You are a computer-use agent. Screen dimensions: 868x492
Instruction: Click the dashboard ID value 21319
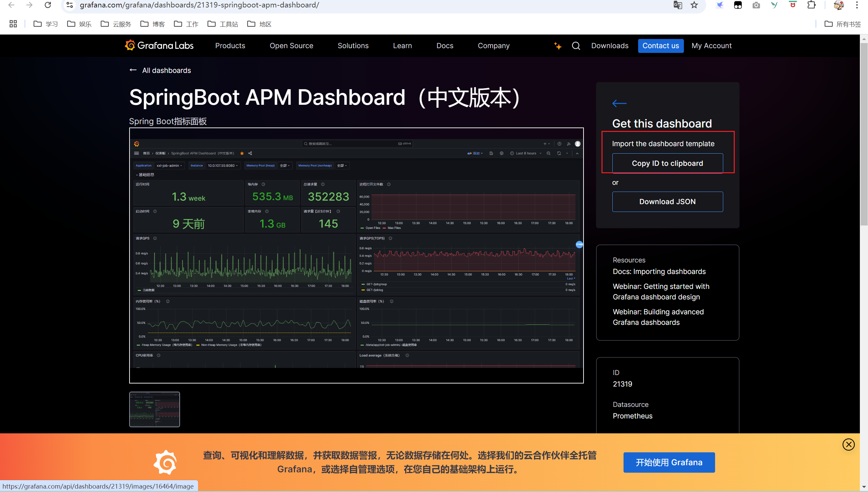click(x=623, y=384)
